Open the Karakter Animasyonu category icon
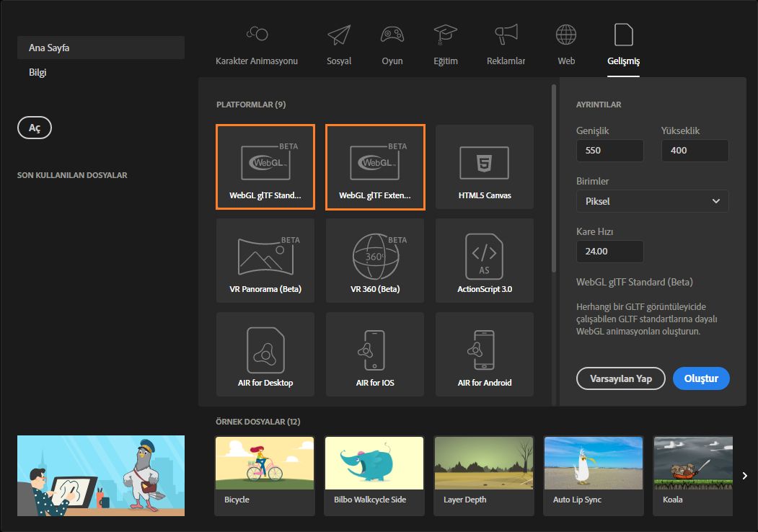 (257, 35)
